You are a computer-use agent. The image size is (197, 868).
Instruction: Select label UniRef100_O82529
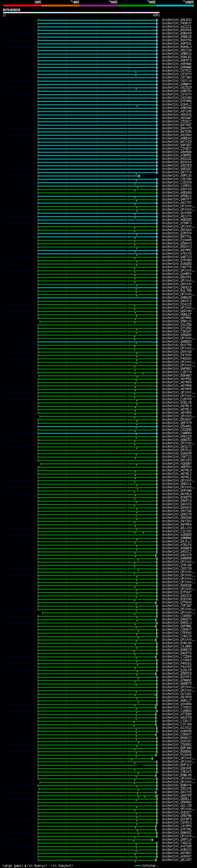tap(176, 88)
